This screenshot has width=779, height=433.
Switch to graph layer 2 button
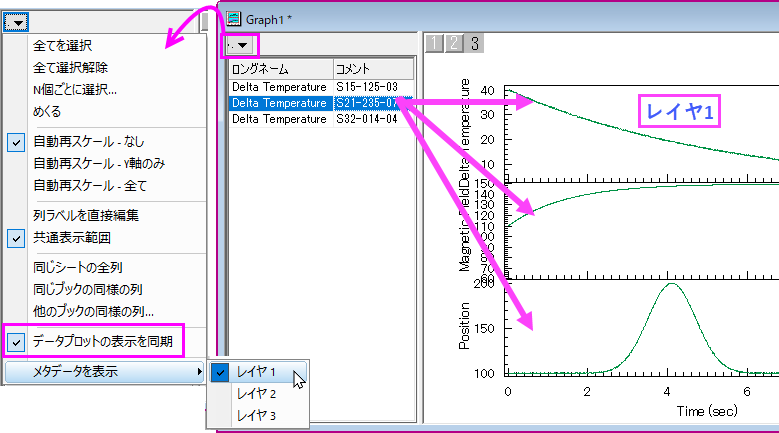click(x=454, y=43)
